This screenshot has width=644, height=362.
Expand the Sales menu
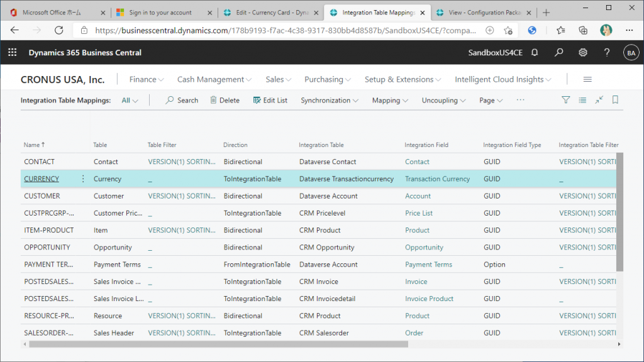(x=278, y=79)
